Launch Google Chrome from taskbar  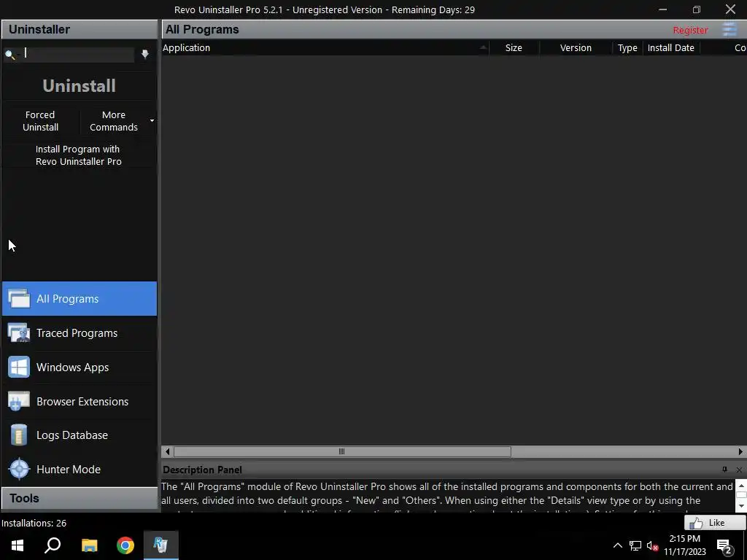[125, 545]
